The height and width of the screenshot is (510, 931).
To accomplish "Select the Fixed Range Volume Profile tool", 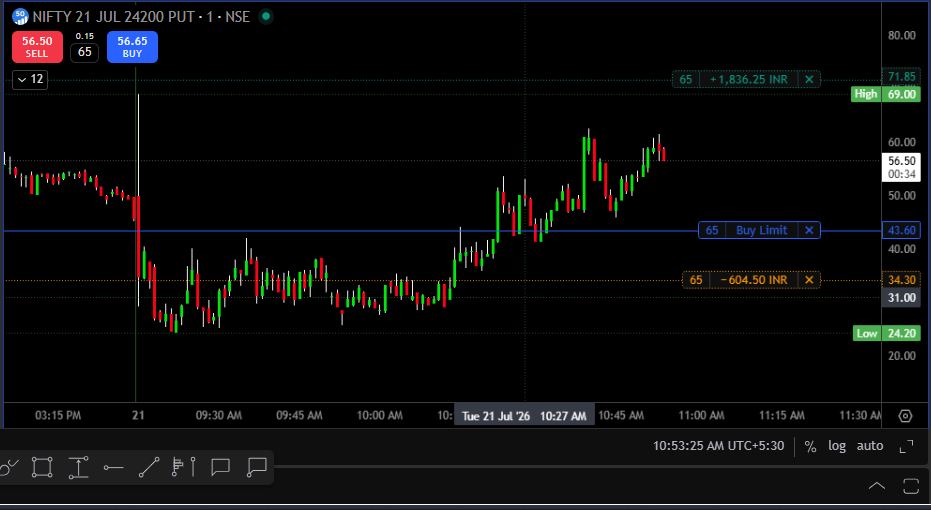I will pos(177,467).
